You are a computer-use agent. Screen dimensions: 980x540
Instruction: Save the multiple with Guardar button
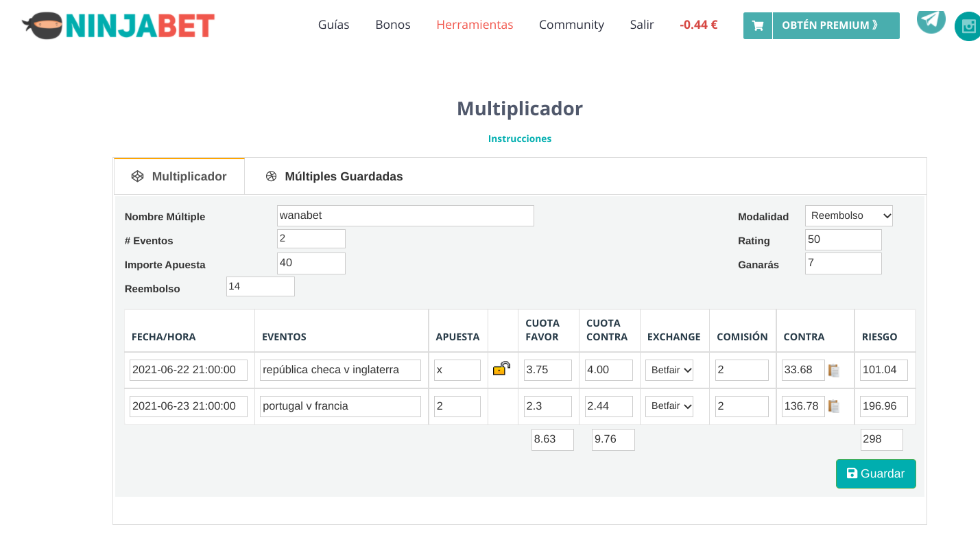click(876, 473)
